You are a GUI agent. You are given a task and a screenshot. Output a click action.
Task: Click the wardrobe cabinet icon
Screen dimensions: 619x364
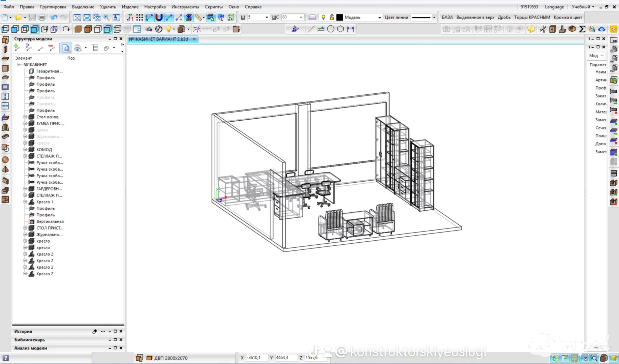[x=553, y=29]
